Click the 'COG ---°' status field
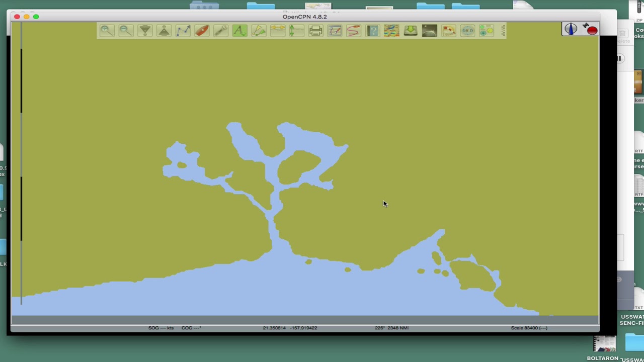The image size is (644, 362). pyautogui.click(x=191, y=328)
